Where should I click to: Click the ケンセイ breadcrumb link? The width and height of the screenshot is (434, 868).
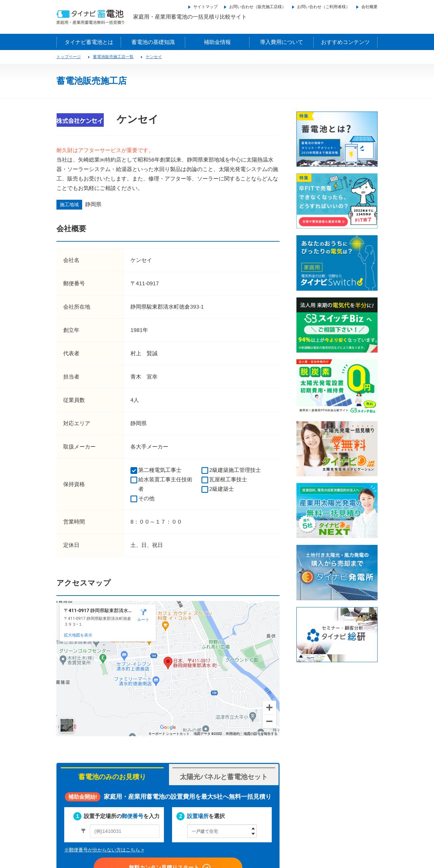154,57
